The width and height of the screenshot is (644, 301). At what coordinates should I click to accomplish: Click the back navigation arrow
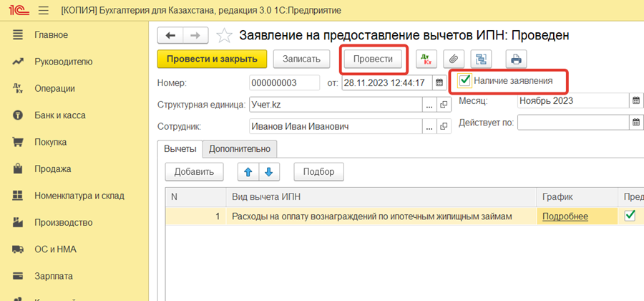click(x=170, y=35)
